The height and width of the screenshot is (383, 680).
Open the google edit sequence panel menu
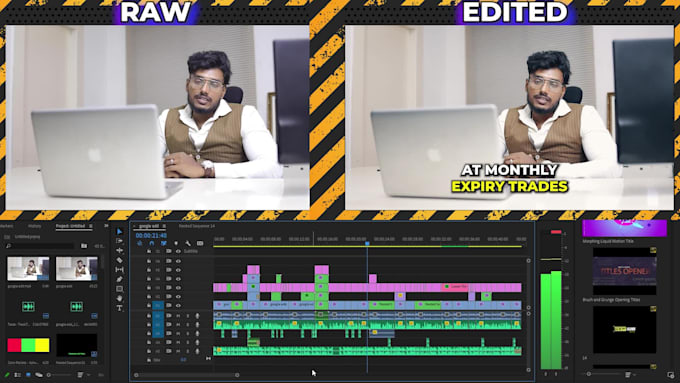164,226
